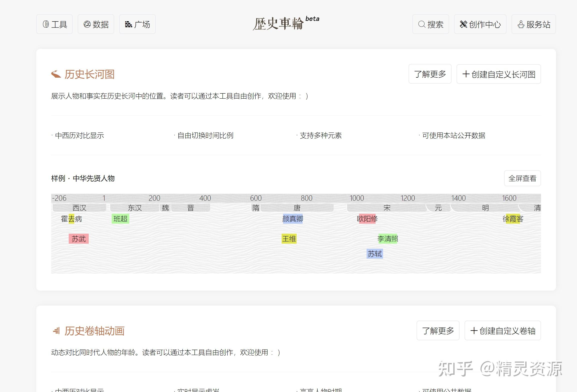Click the 历史长河图 river icon

point(56,74)
